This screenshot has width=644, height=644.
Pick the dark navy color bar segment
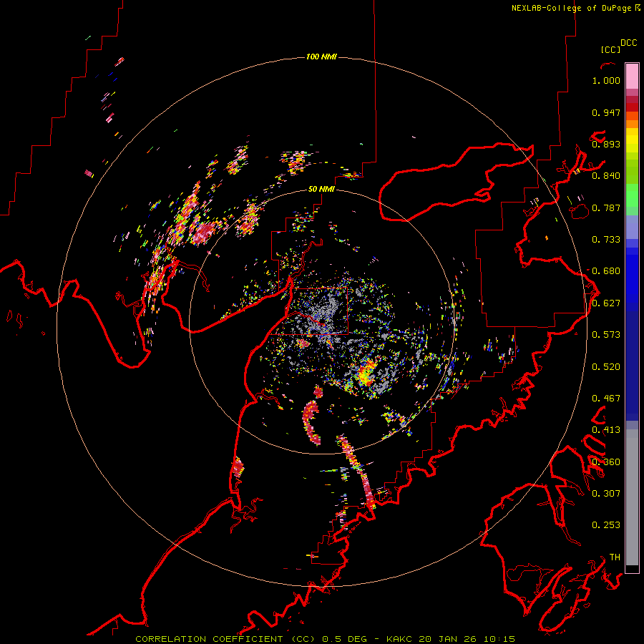pos(632,366)
